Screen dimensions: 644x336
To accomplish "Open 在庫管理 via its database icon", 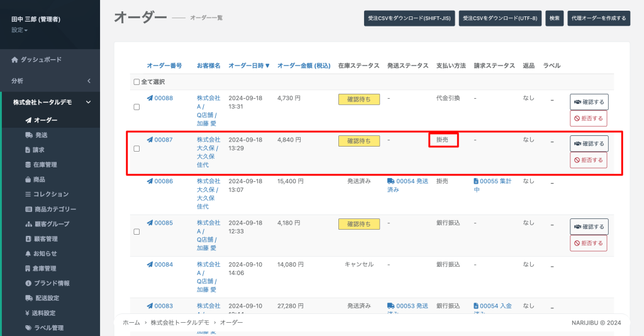I will click(28, 165).
